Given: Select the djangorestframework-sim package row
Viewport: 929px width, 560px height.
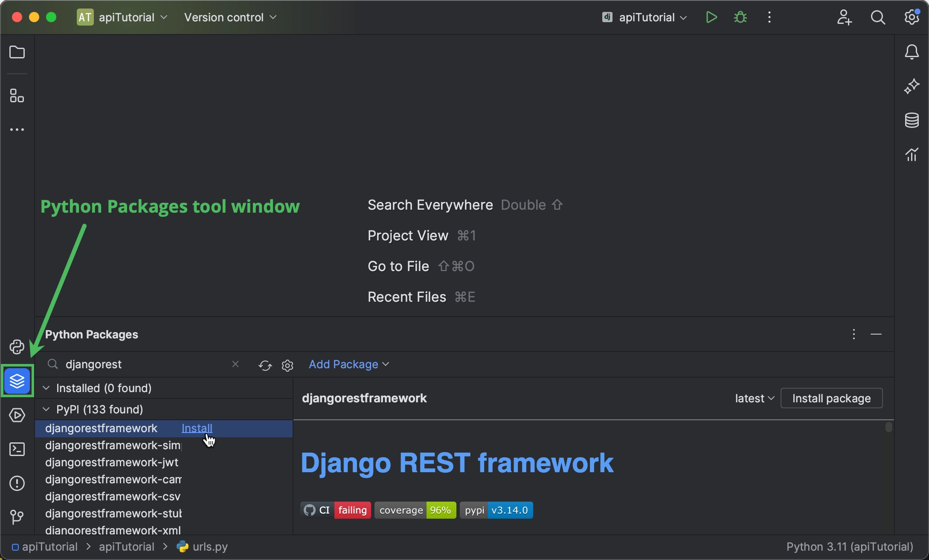Looking at the screenshot, I should [x=164, y=445].
